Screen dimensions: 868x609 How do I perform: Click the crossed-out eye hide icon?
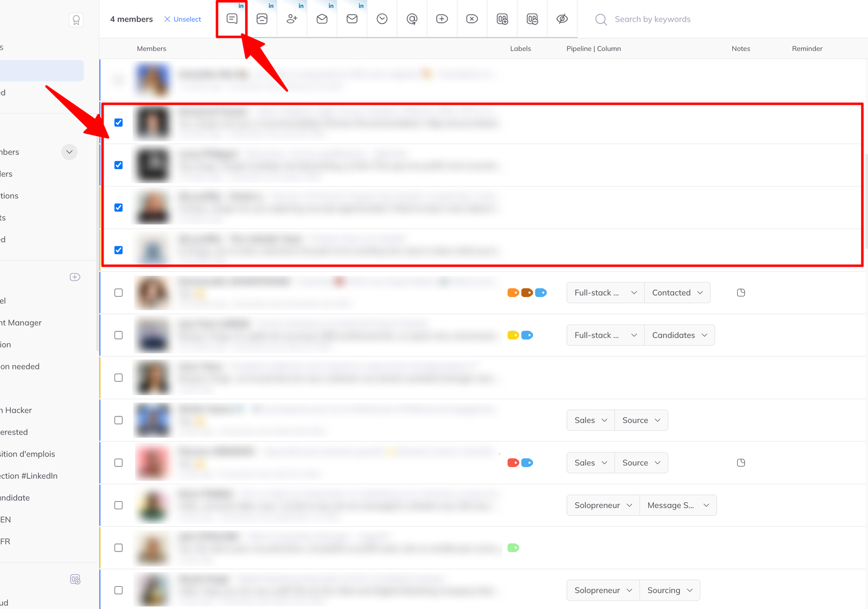tap(562, 19)
